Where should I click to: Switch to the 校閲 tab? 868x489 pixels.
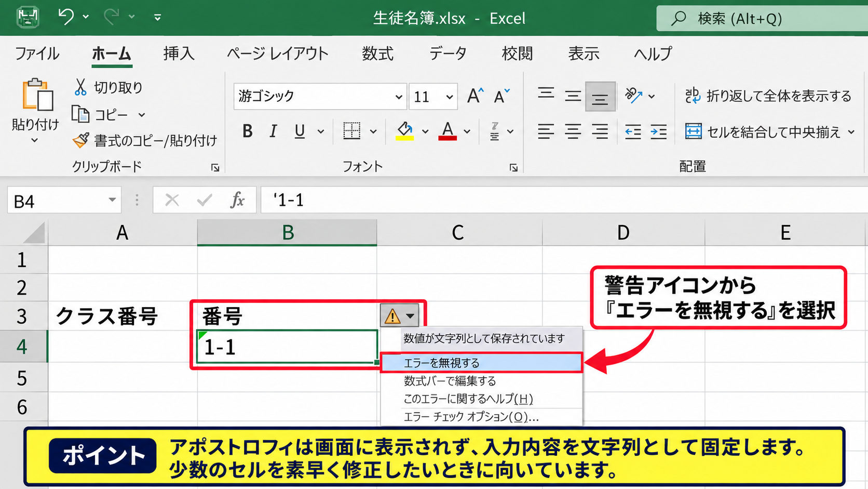517,54
